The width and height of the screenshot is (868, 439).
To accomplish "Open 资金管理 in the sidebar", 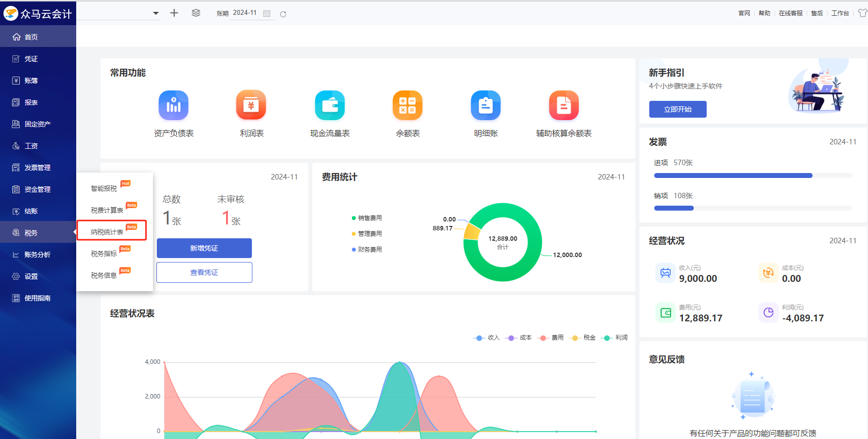I will point(38,189).
